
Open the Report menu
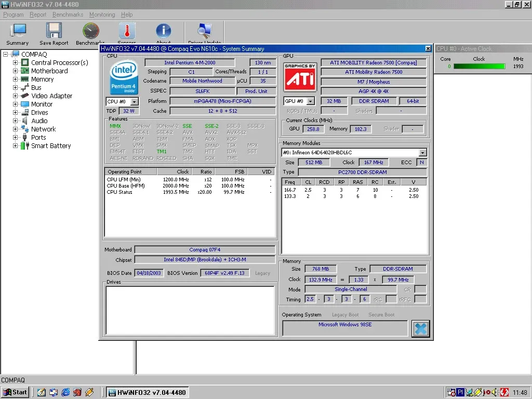click(x=38, y=15)
